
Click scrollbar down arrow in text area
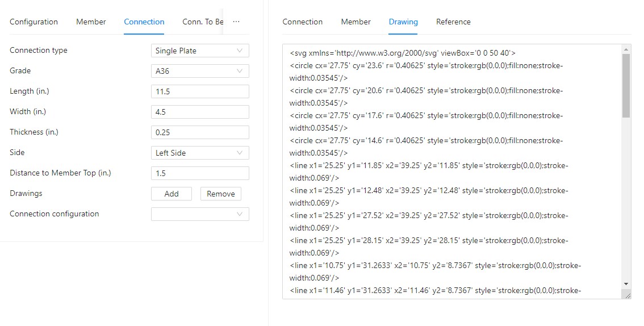626,284
